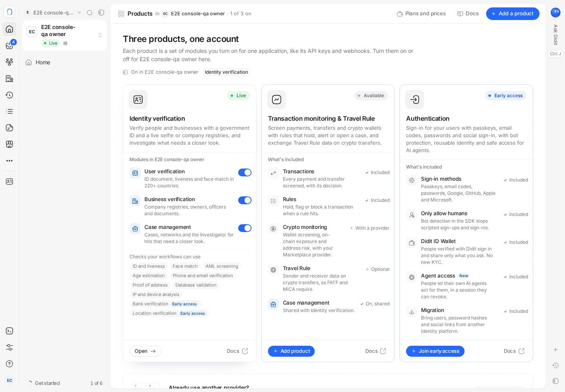Image resolution: width=565 pixels, height=392 pixels.
Task: Toggle the Business verification switch
Action: (245, 200)
